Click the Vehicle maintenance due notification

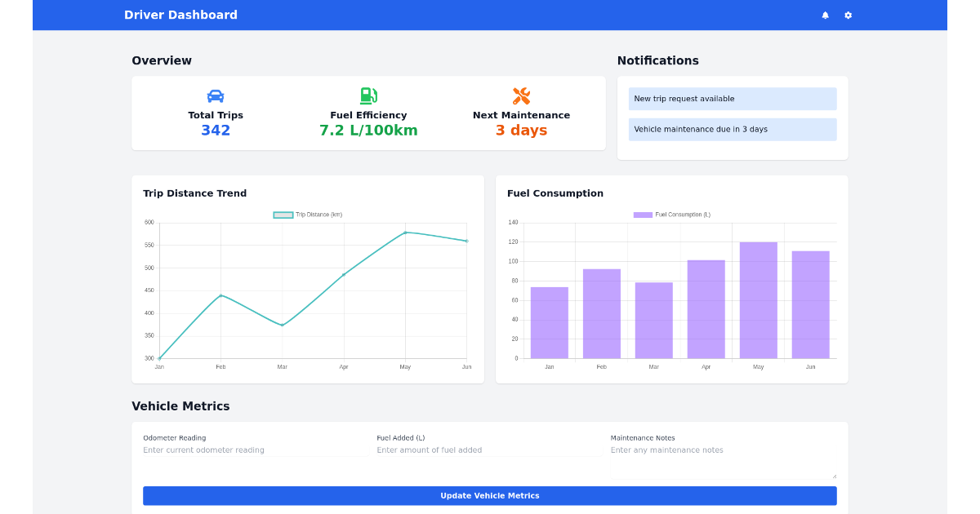733,129
